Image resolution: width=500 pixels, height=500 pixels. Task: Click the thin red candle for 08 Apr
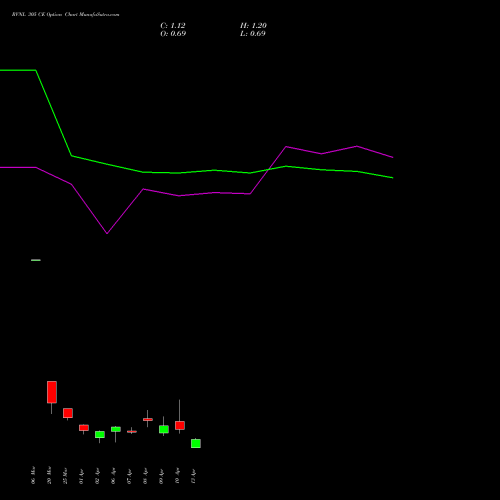[x=148, y=420]
